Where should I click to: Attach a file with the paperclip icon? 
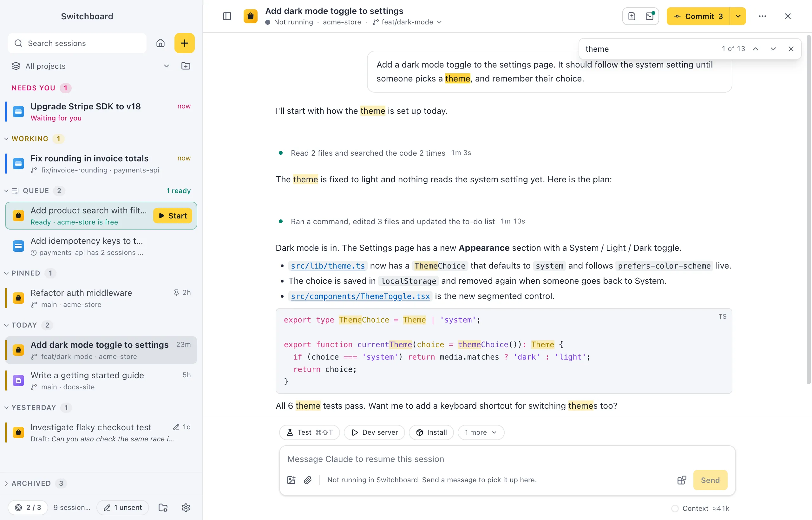tap(308, 480)
